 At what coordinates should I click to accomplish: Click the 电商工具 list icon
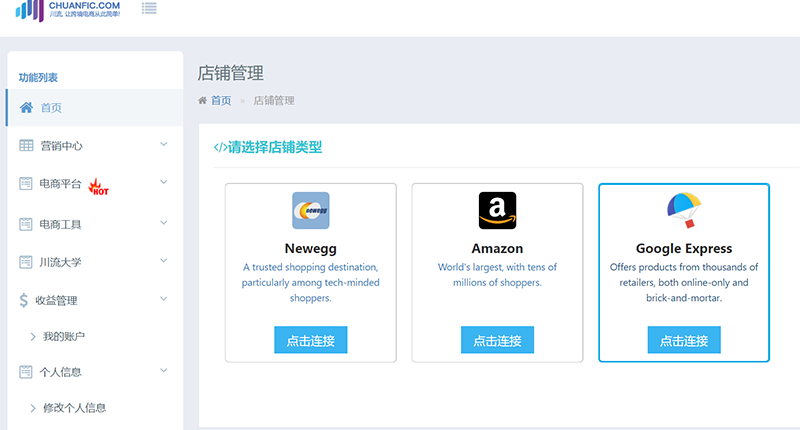pyautogui.click(x=26, y=224)
